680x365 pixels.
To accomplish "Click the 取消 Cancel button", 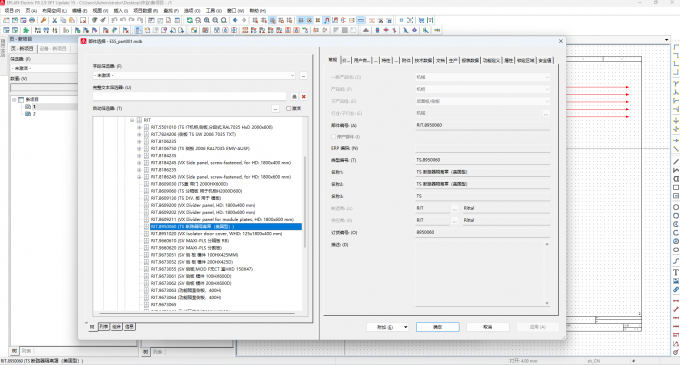I will pyautogui.click(x=488, y=327).
